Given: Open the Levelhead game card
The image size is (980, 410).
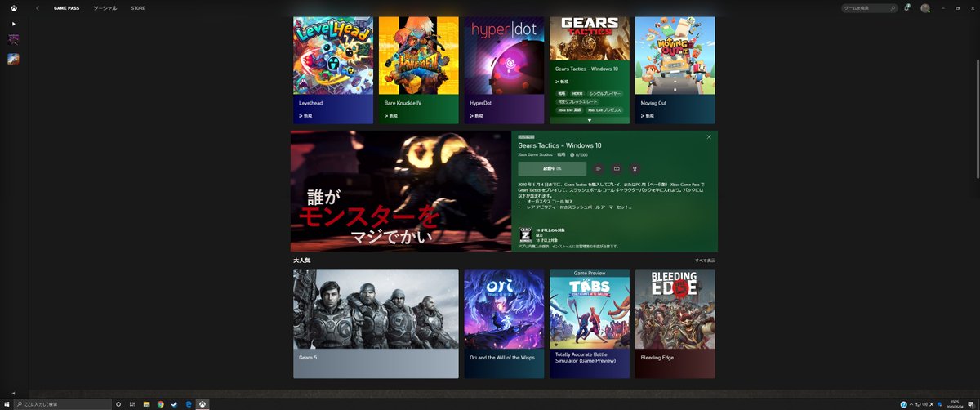Looking at the screenshot, I should click(333, 70).
